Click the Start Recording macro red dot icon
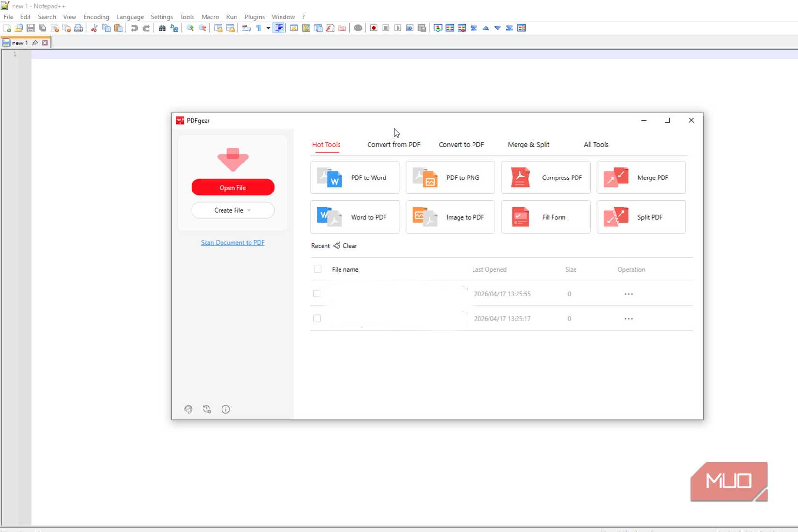 [x=374, y=28]
